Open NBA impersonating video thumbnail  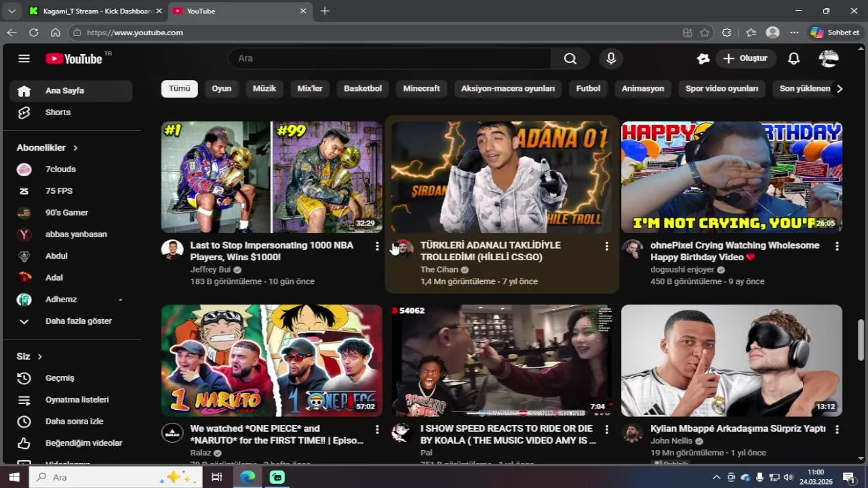click(x=271, y=177)
